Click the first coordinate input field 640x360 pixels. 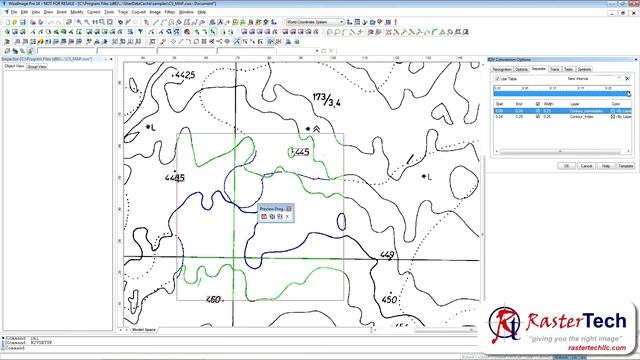66,51
